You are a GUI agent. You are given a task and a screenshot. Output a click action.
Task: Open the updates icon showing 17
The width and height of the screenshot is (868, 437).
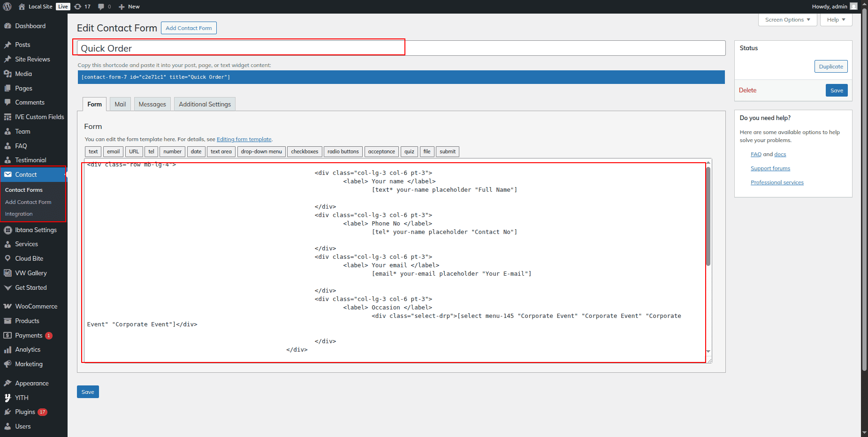click(78, 7)
